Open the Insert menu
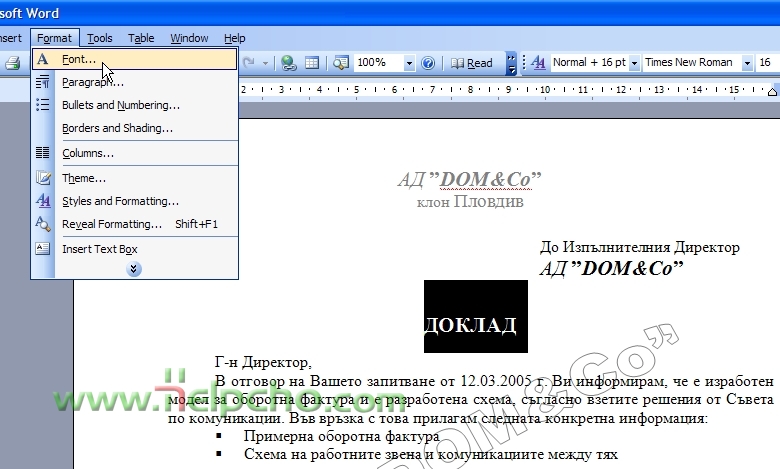Image resolution: width=780 pixels, height=469 pixels. 10,38
